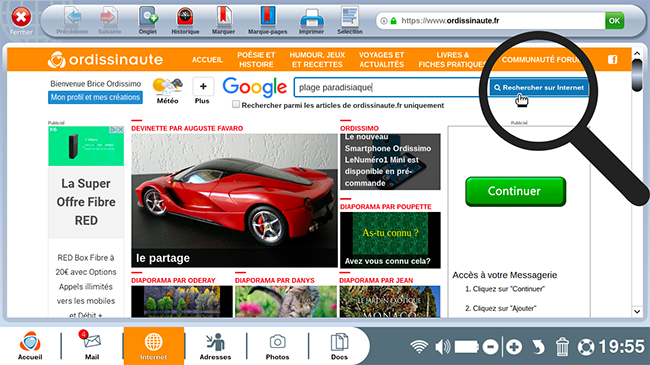Open the HUMOUR, JEUX ET RECETTES section
The height and width of the screenshot is (365, 650).
317,60
